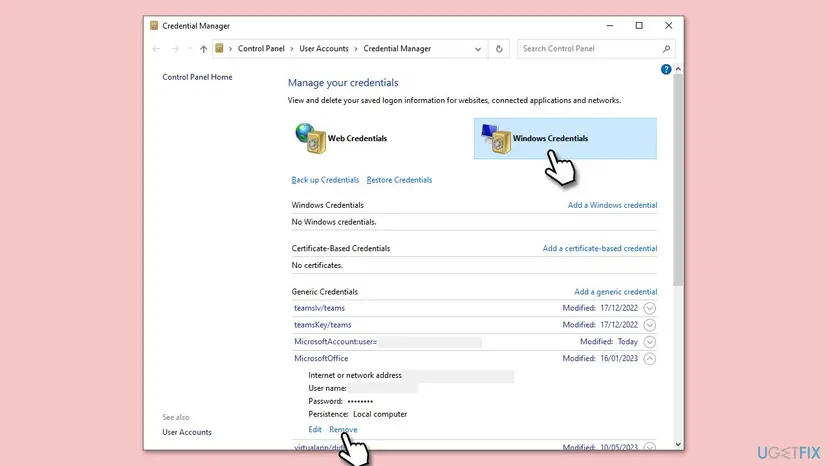
Task: Click the scrollbar up arrow
Action: click(678, 69)
